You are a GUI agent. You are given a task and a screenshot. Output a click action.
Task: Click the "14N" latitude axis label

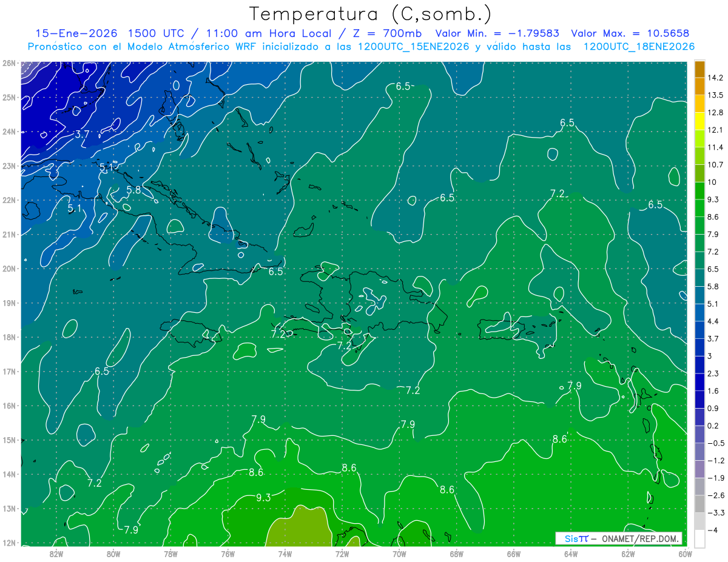(9, 474)
